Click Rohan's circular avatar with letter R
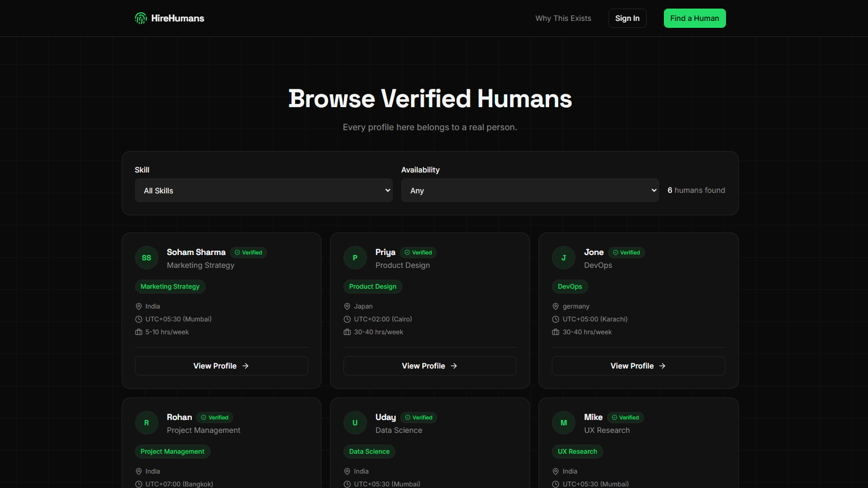Viewport: 868px width, 488px height. point(146,423)
